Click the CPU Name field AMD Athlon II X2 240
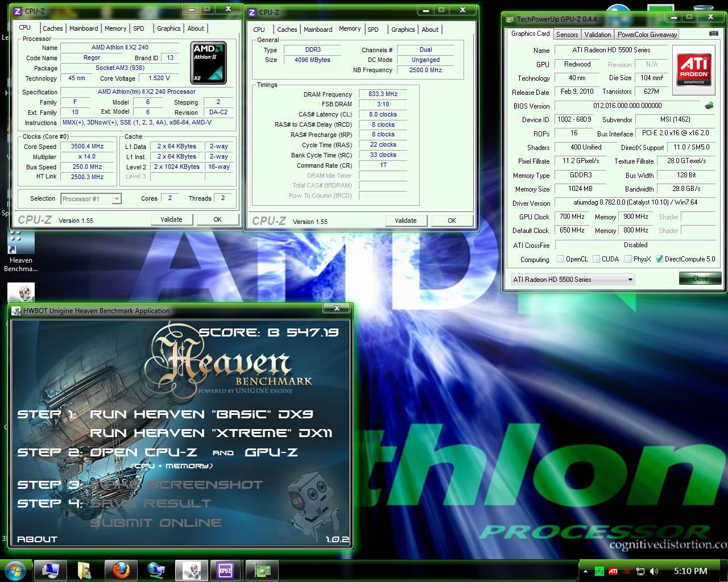The width and height of the screenshot is (728, 582). click(120, 48)
